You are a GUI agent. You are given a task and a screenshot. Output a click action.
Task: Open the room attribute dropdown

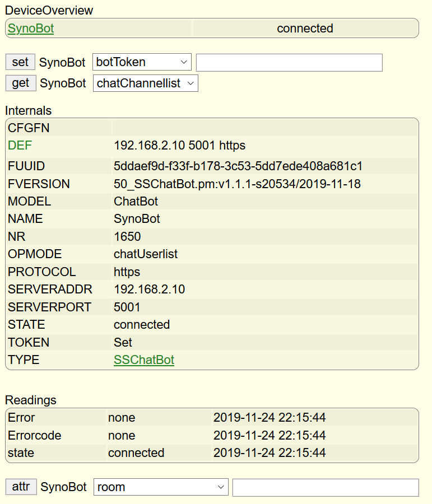(x=161, y=487)
